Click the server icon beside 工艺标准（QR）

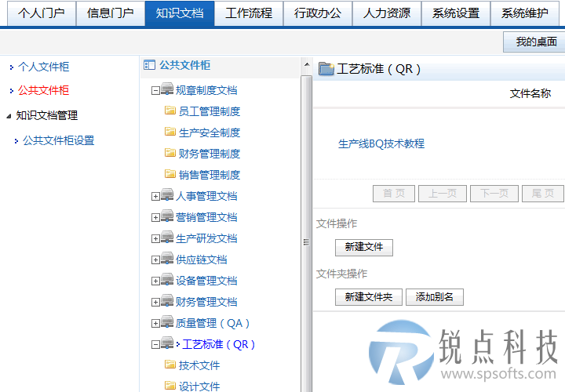click(167, 343)
